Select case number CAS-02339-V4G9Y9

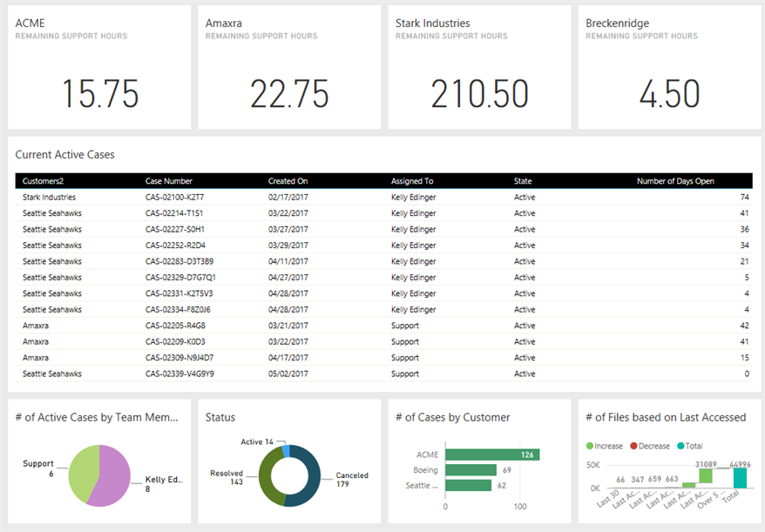coord(179,374)
